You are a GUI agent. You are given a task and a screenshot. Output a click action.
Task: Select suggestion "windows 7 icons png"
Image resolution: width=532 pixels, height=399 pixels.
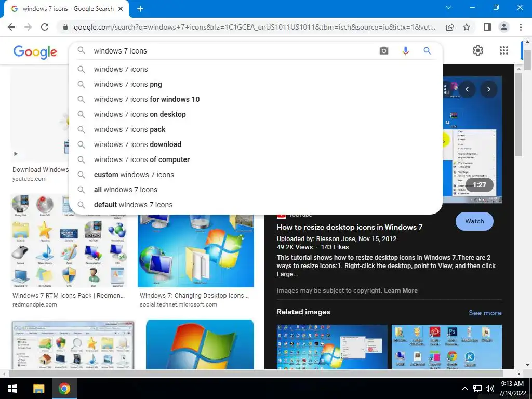[x=256, y=84]
